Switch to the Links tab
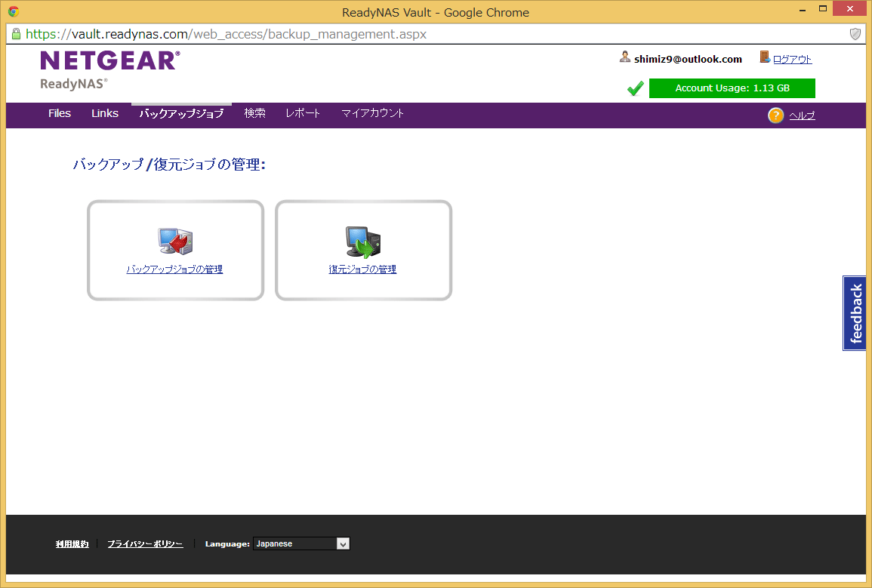Image resolution: width=872 pixels, height=588 pixels. (x=105, y=113)
